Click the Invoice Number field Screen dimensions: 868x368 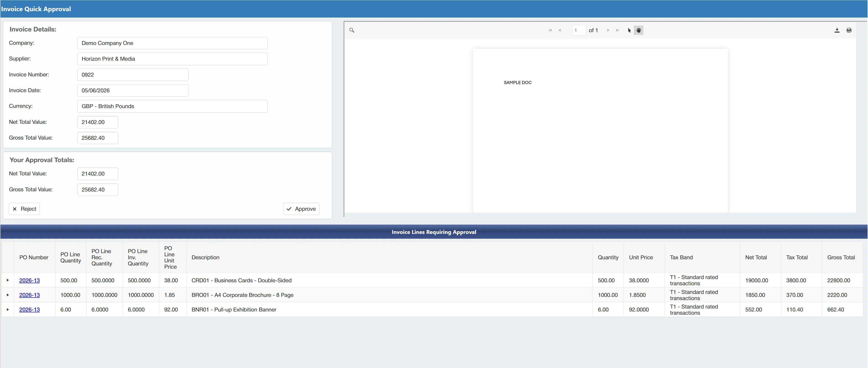coord(133,75)
